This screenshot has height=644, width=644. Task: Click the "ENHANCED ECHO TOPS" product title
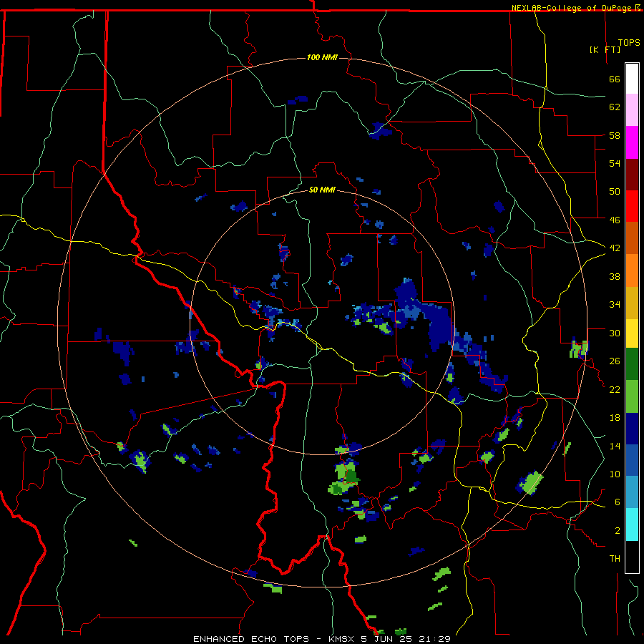click(251, 639)
